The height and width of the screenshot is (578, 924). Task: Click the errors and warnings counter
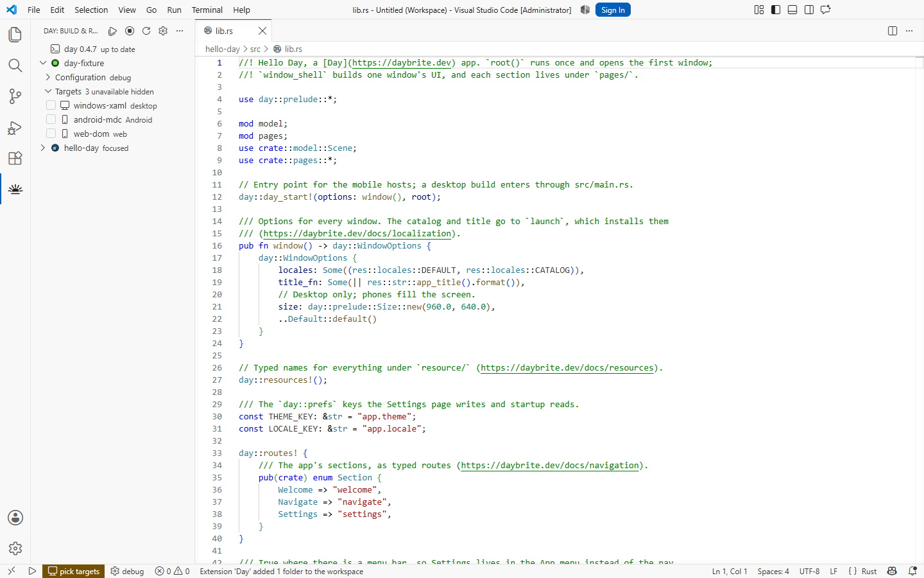click(x=173, y=571)
